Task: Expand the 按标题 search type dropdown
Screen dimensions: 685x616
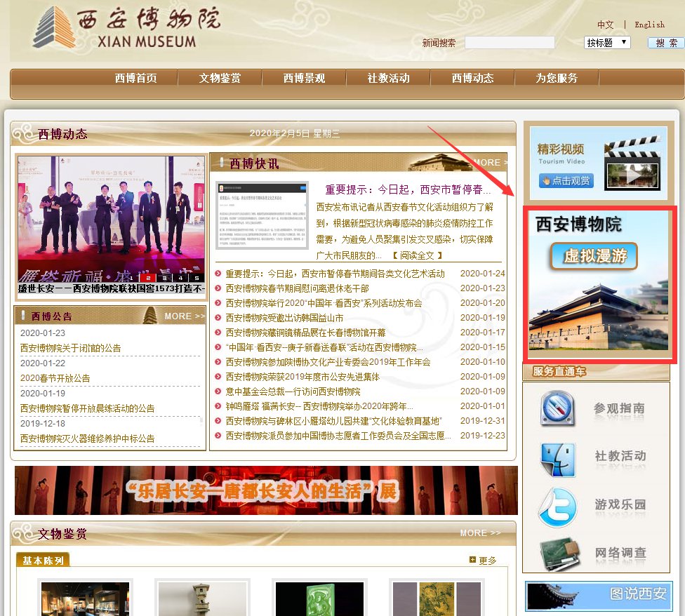Action: pyautogui.click(x=607, y=43)
